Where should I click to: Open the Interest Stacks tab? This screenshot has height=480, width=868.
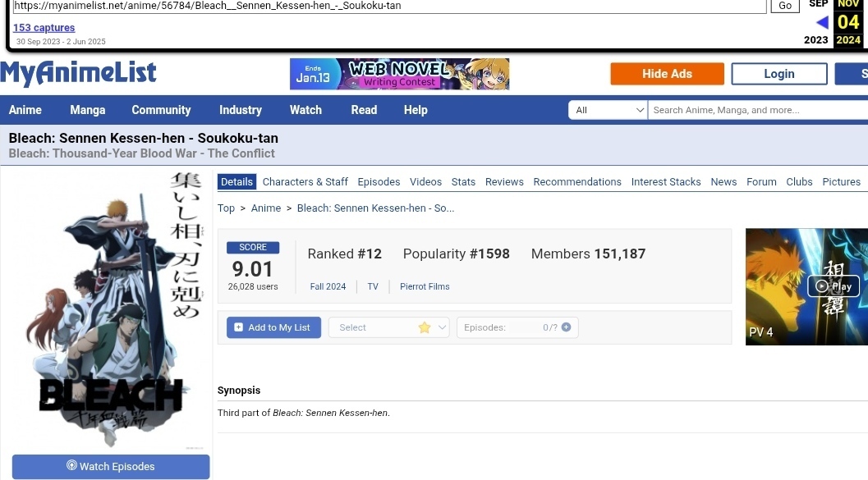666,182
